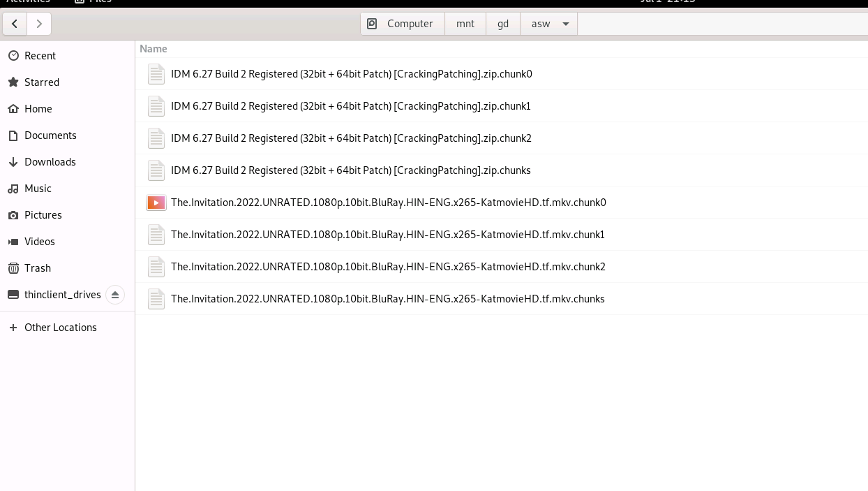Open the Documents folder
The width and height of the screenshot is (868, 491).
click(50, 135)
